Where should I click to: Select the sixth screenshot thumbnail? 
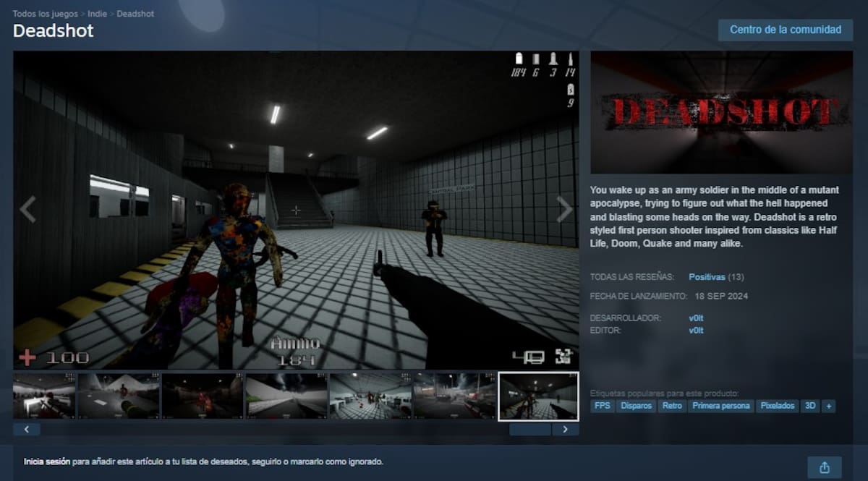454,396
